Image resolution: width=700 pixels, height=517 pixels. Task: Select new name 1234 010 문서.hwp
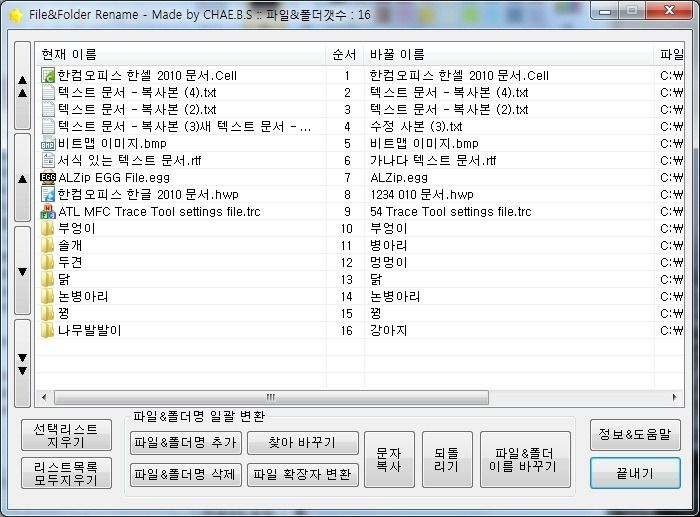421,195
